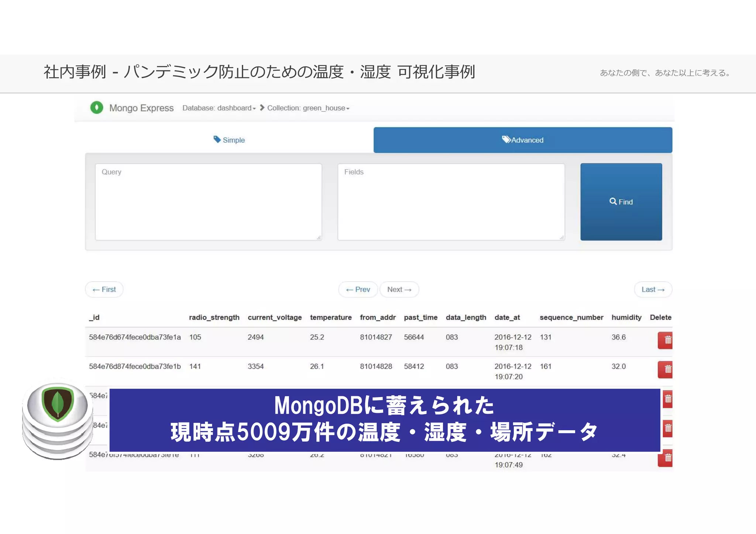Switch to the Simple search tab
This screenshot has height=534, width=756.
click(x=229, y=140)
